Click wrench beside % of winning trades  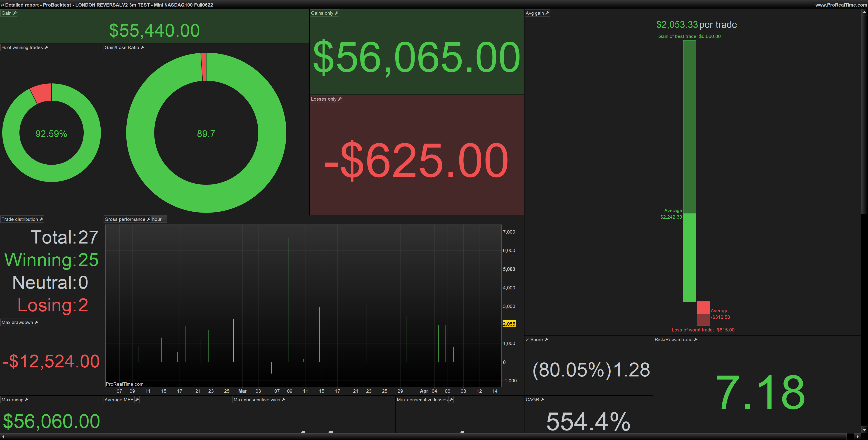tap(46, 47)
